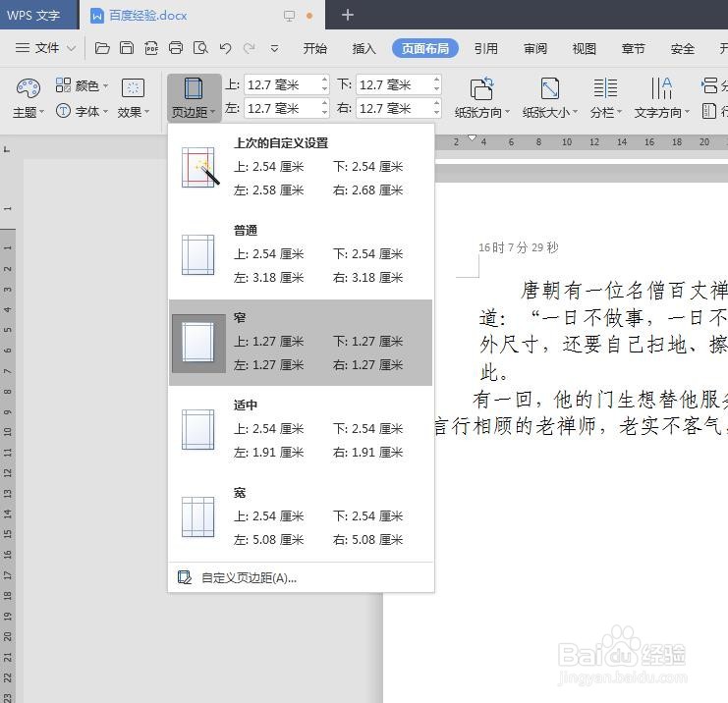Switch to the 审阅 tab
This screenshot has width=728, height=703.
534,48
